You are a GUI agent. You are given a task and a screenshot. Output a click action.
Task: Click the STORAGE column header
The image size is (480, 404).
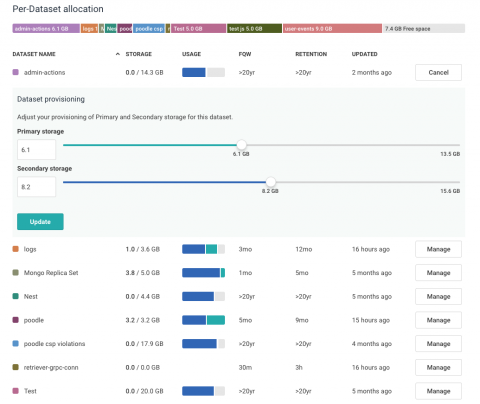point(139,54)
